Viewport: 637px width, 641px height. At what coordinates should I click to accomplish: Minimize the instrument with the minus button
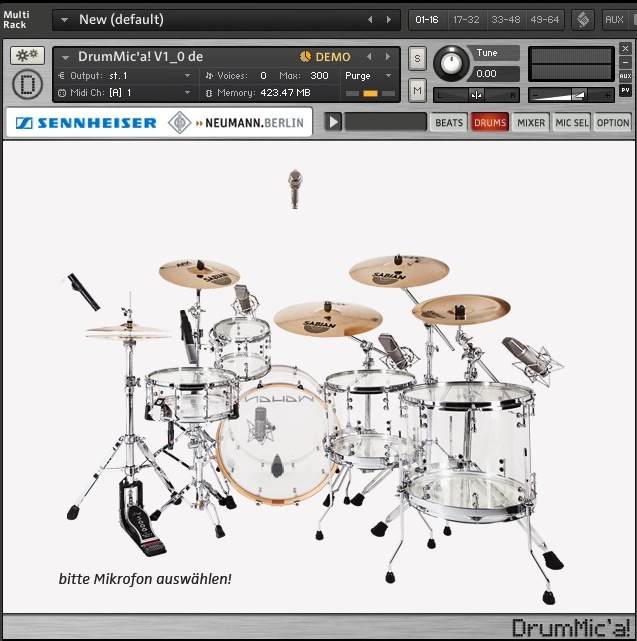tap(625, 63)
